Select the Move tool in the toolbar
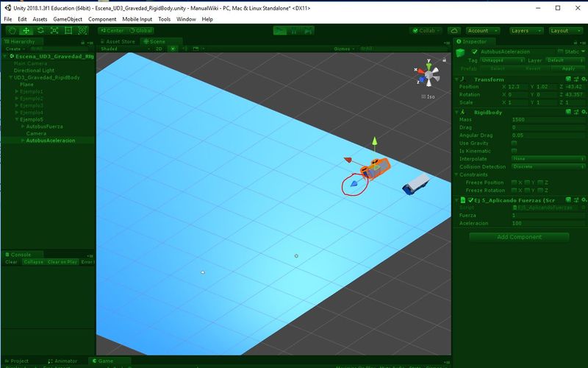 click(x=26, y=31)
